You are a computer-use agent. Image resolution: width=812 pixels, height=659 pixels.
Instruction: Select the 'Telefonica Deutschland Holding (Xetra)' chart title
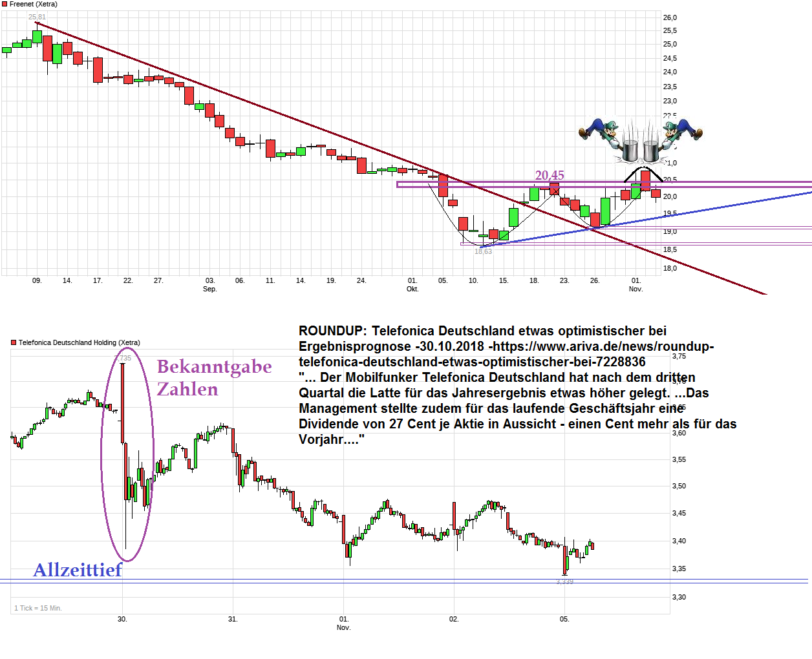coord(79,342)
